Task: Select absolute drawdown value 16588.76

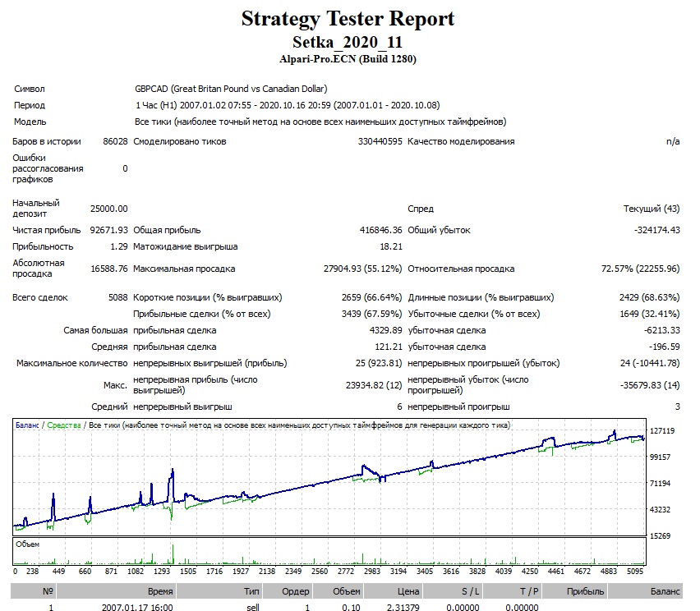Action: click(109, 269)
